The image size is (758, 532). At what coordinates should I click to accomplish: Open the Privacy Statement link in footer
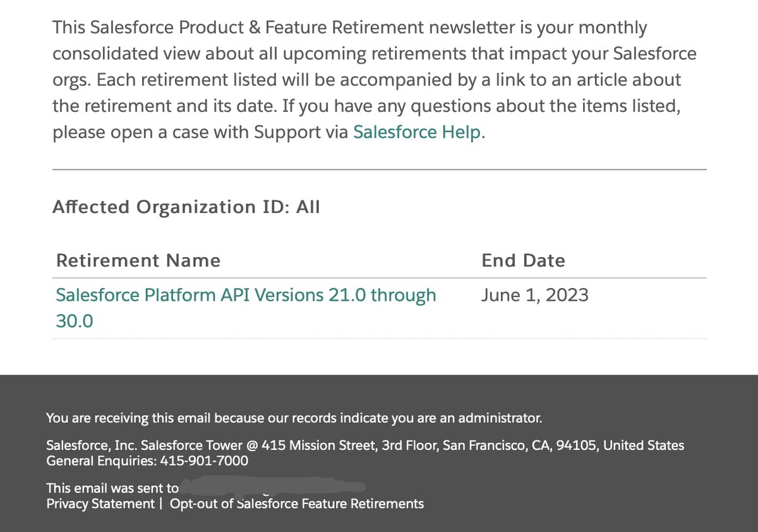pyautogui.click(x=100, y=504)
